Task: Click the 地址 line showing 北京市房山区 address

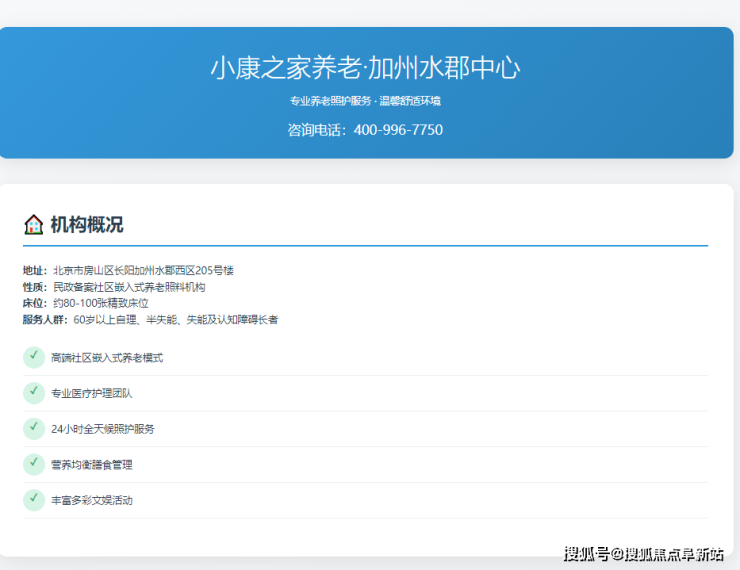Action: (x=128, y=271)
